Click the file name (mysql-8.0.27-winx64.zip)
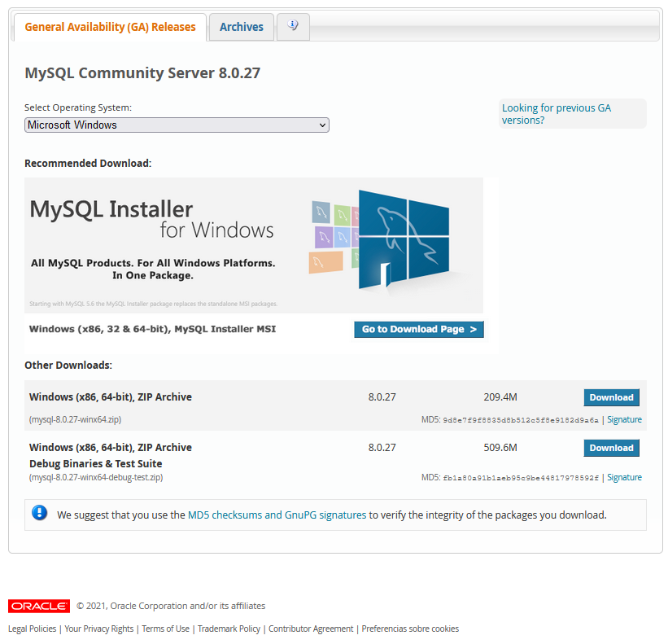Image resolution: width=668 pixels, height=644 pixels. coord(75,419)
